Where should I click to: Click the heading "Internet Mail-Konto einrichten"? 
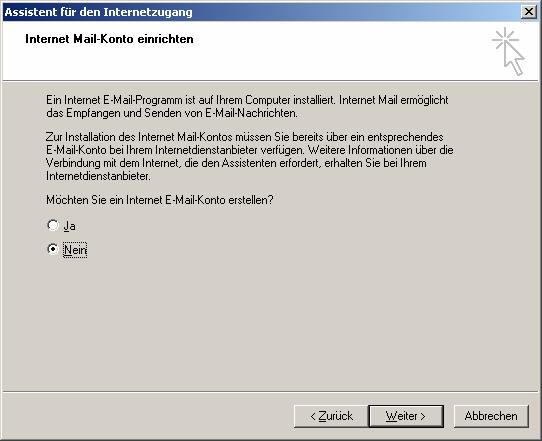109,39
